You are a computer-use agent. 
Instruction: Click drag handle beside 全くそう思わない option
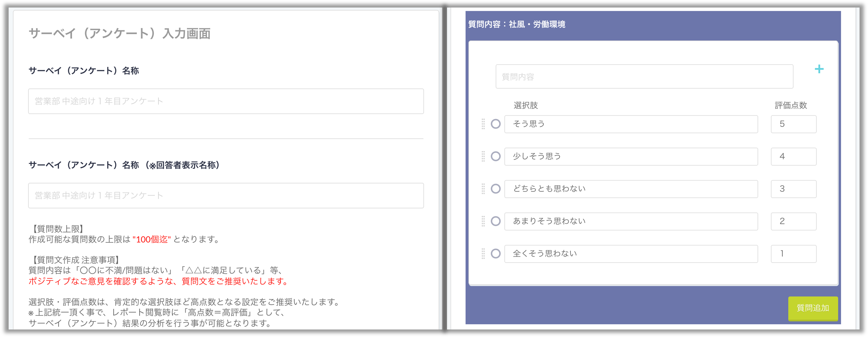[x=483, y=253]
